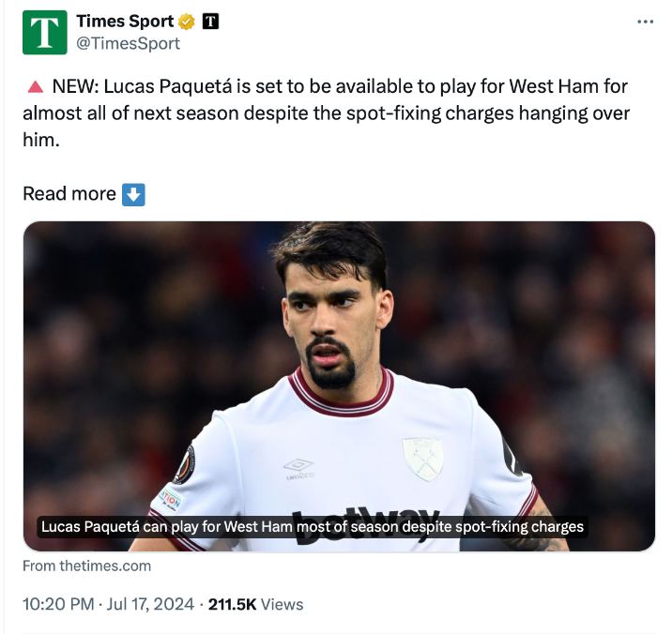The image size is (672, 634).
Task: Click the sleeve badge on the player's shirt
Action: point(184,463)
